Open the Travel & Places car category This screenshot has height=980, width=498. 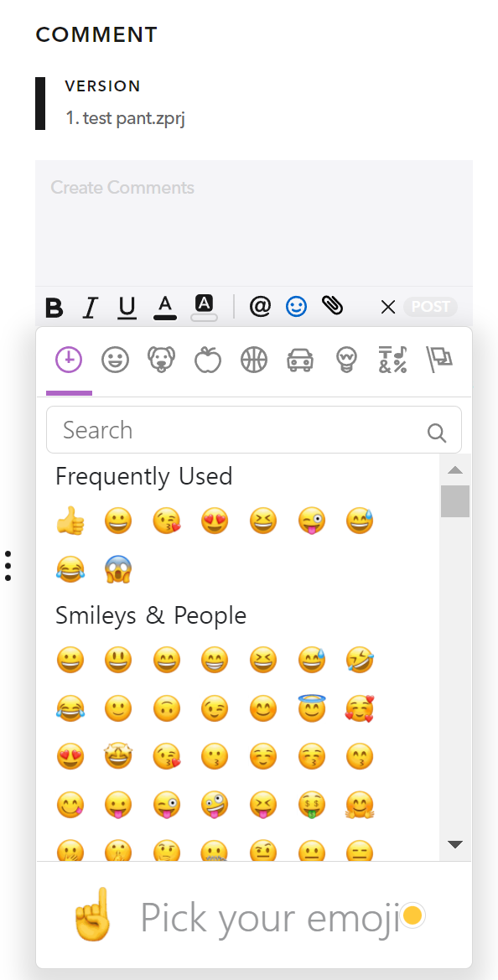click(x=300, y=360)
